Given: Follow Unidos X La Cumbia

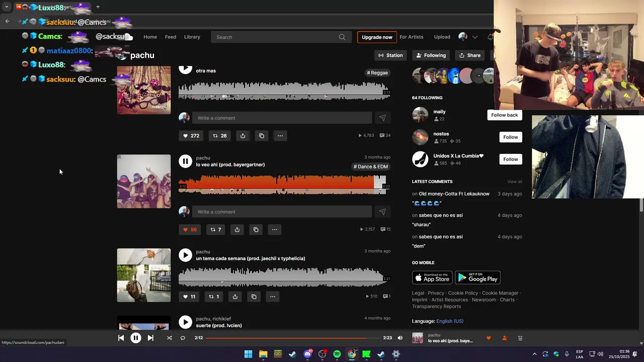Looking at the screenshot, I should click(510, 159).
